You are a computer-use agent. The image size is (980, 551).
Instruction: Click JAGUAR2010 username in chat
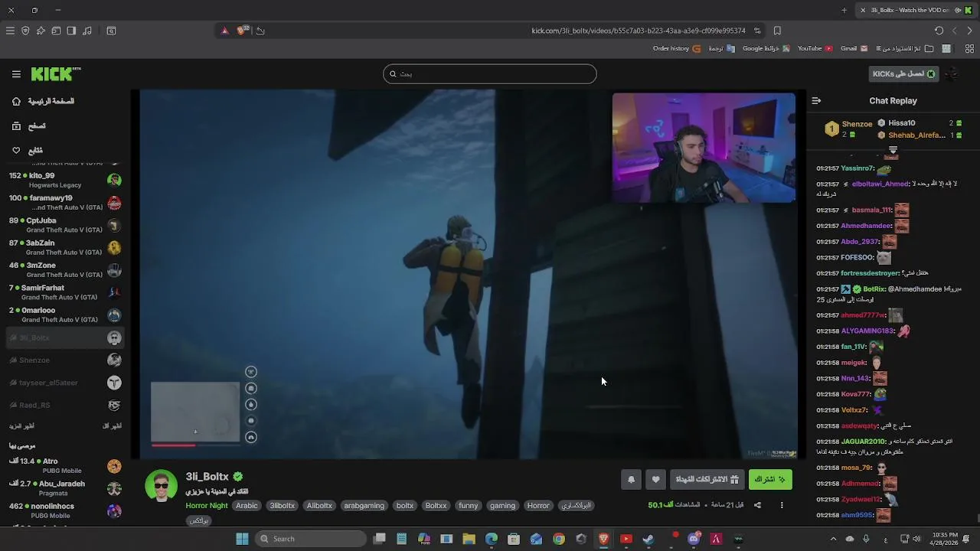(x=864, y=442)
